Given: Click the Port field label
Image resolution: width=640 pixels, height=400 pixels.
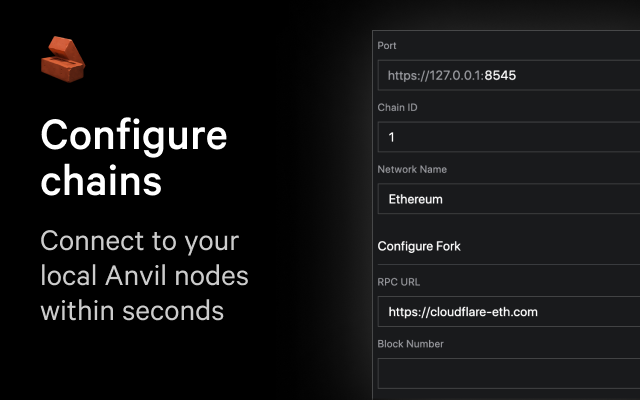Looking at the screenshot, I should 387,46.
